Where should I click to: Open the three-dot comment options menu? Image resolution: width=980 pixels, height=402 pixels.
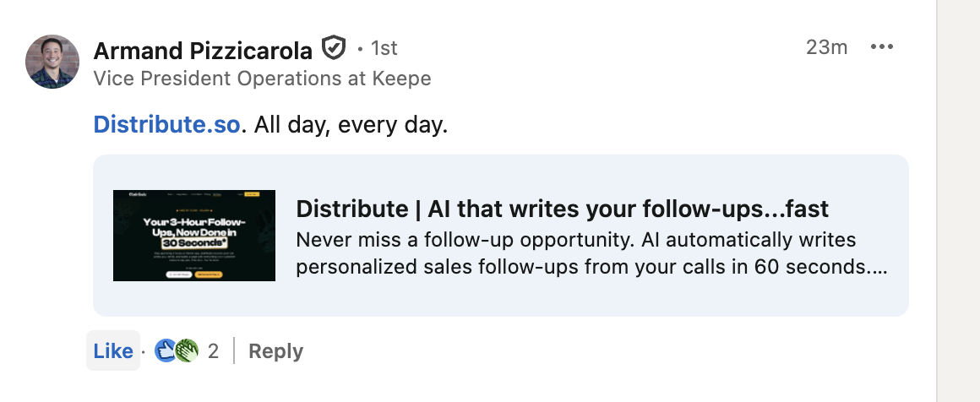(x=881, y=47)
